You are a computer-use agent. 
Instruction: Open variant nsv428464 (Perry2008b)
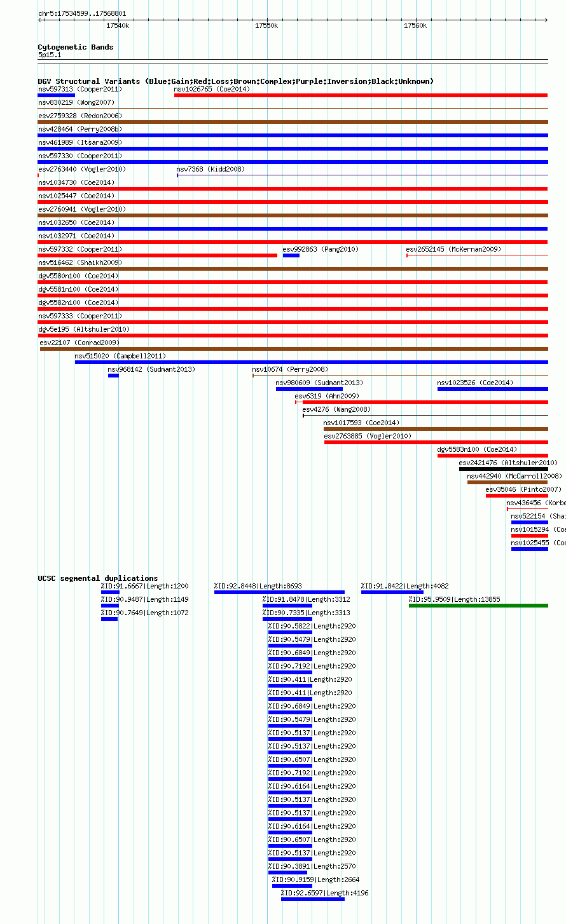(80, 130)
